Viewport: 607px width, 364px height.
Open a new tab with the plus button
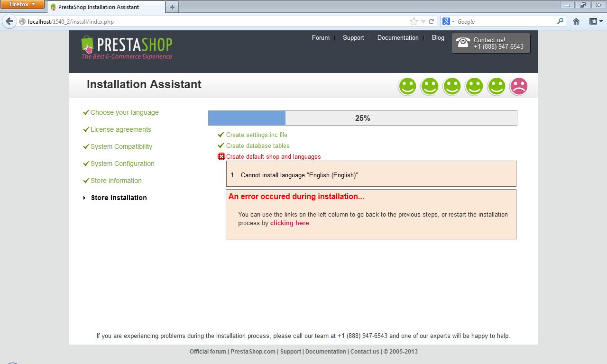172,7
